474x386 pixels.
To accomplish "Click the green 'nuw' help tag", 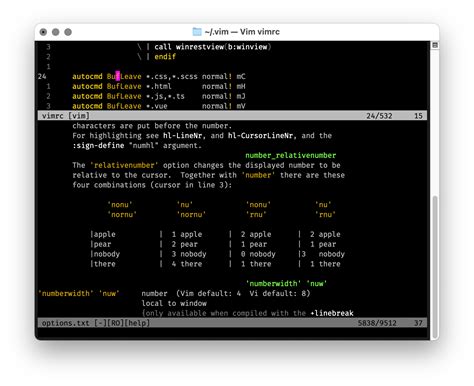I will [x=317, y=284].
